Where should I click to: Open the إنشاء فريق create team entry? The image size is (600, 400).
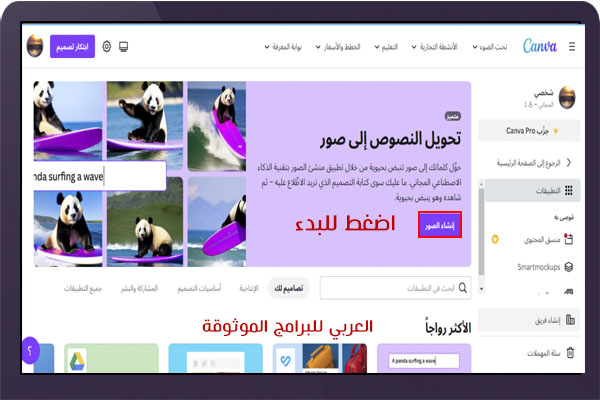(529, 320)
